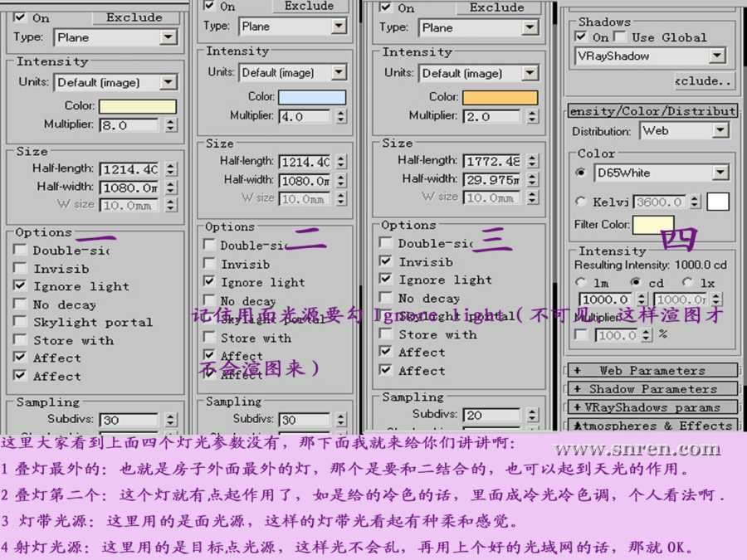Enable Store with irradiance map, first panel
Viewport: 747px width, 560px height.
point(20,339)
